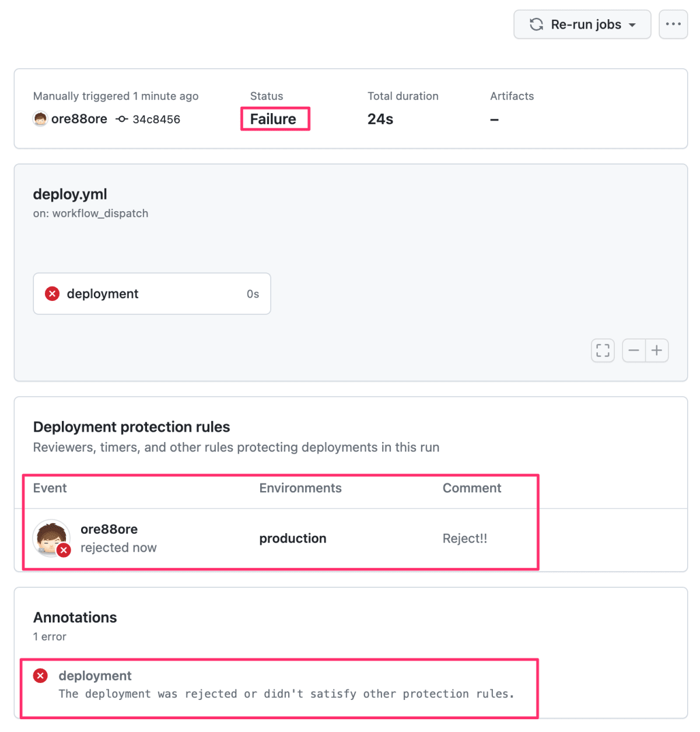
Task: Click the reviewer avatar in protection rules
Action: [x=51, y=537]
